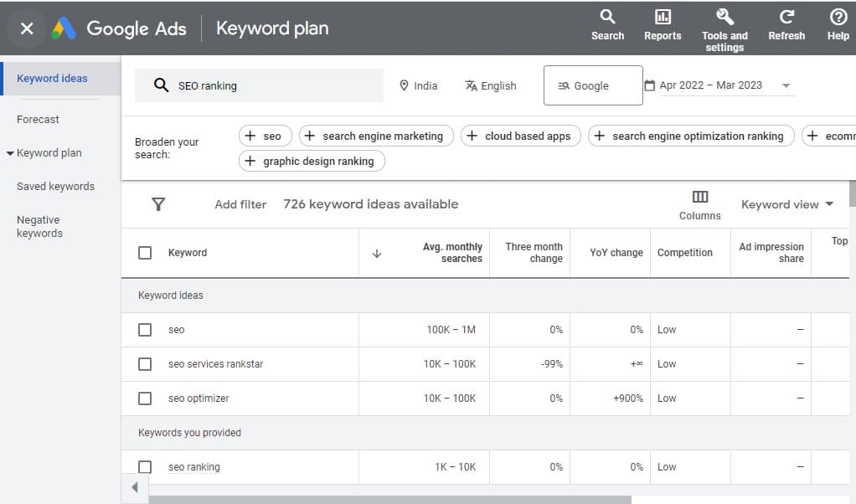Click the horizontal scrollbar at the bottom

point(389,500)
